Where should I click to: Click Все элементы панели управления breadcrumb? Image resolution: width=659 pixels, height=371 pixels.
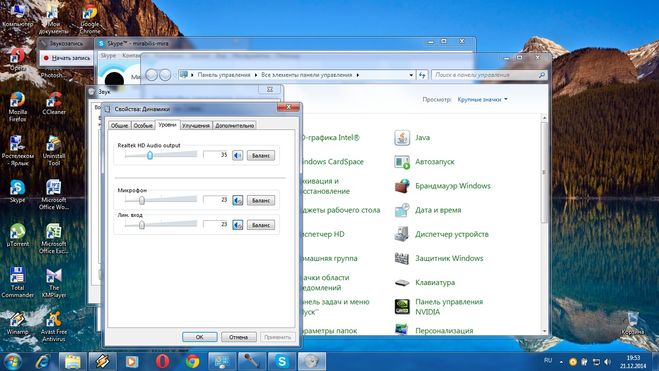(x=306, y=75)
